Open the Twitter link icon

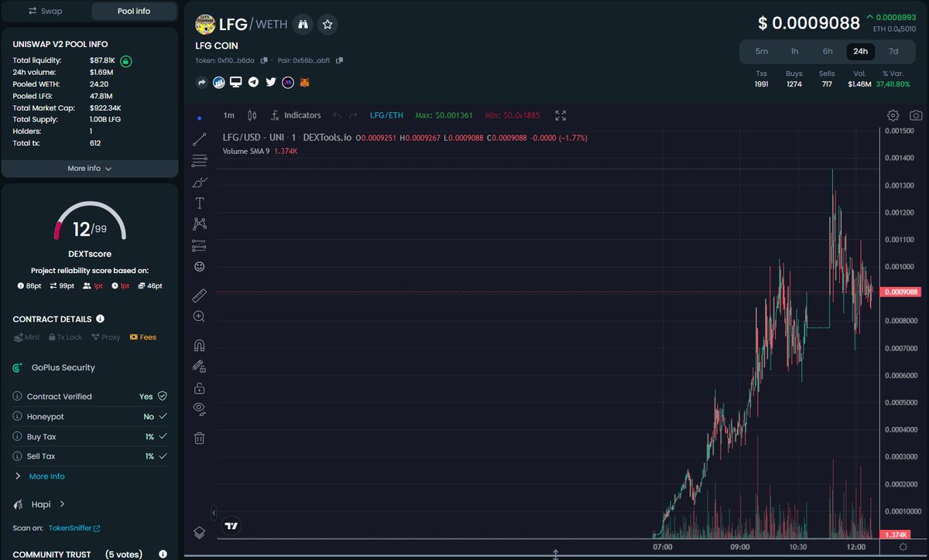271,82
